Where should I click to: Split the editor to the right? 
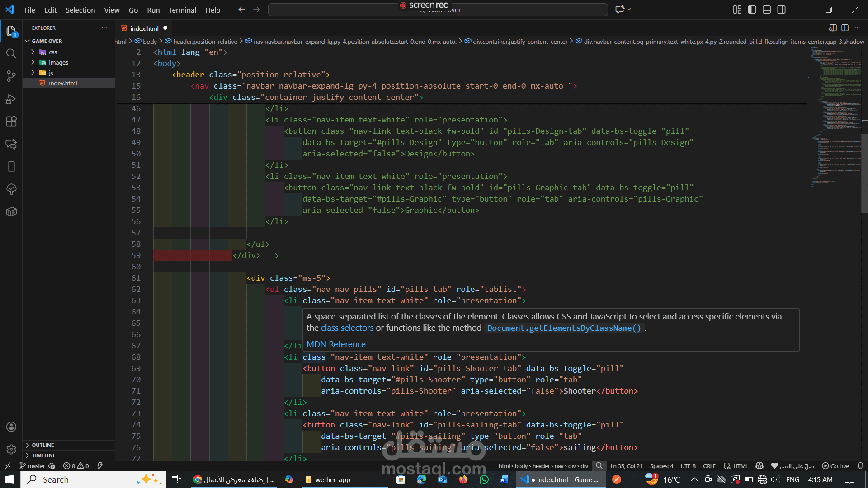pyautogui.click(x=844, y=28)
